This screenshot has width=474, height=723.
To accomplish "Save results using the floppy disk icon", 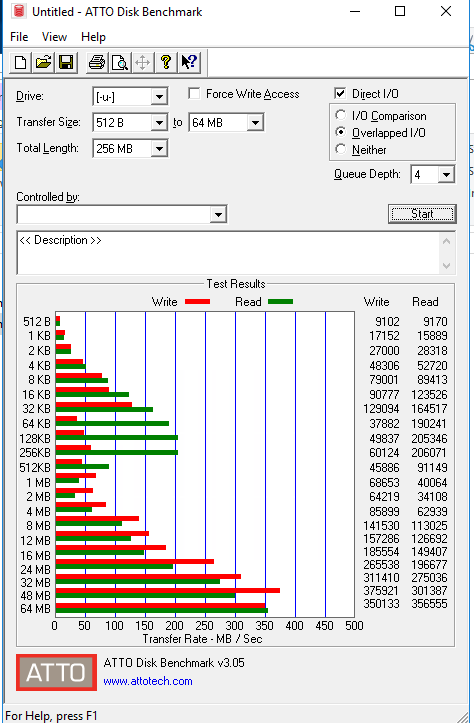I will pos(66,62).
